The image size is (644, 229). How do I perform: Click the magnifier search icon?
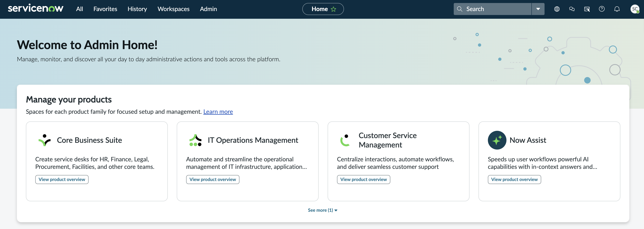[460, 9]
